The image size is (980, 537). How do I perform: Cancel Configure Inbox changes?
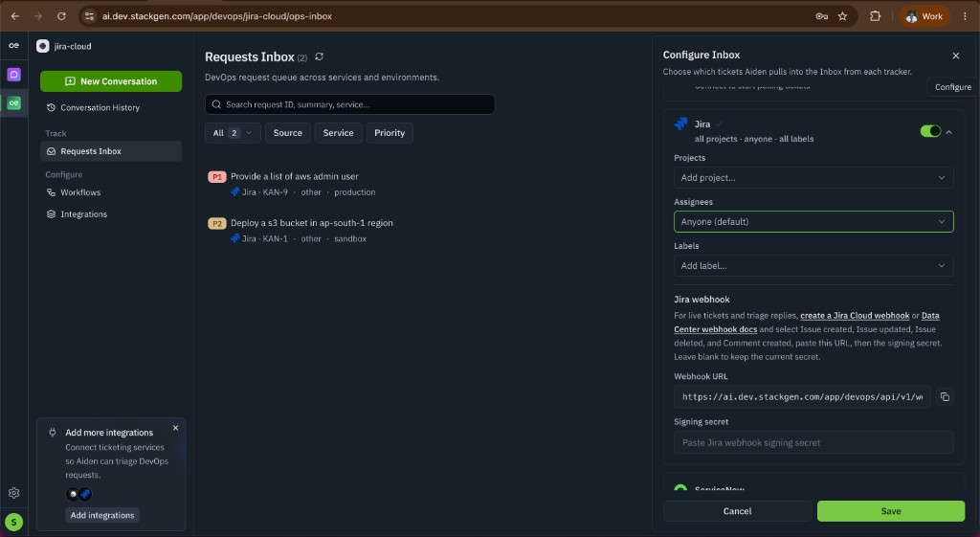(738, 511)
